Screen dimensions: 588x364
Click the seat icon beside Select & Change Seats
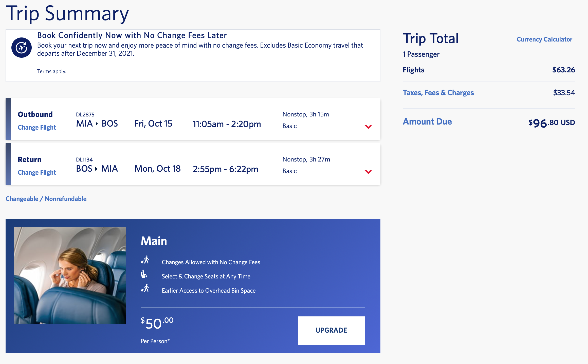pos(144,274)
